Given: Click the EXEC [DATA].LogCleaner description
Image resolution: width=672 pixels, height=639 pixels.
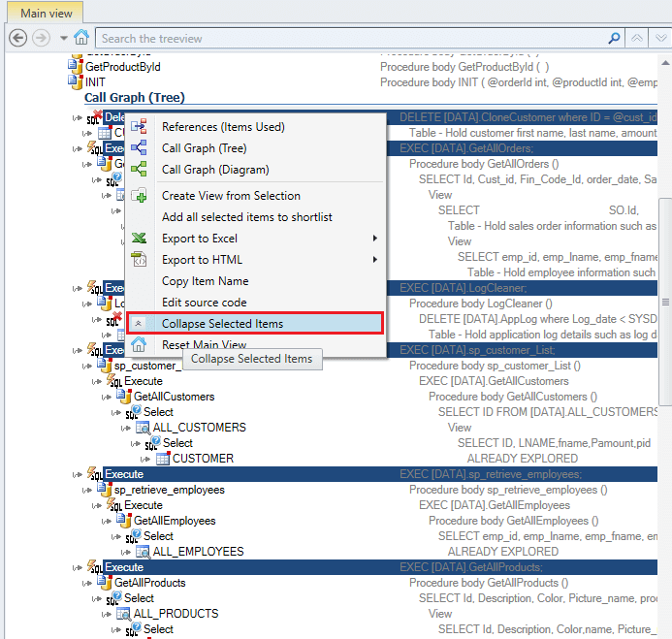Looking at the screenshot, I should (463, 288).
